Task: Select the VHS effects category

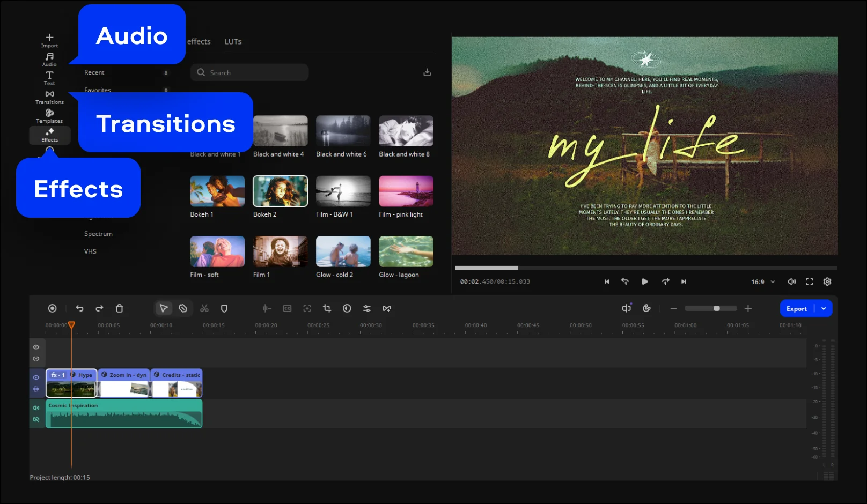Action: pos(90,251)
